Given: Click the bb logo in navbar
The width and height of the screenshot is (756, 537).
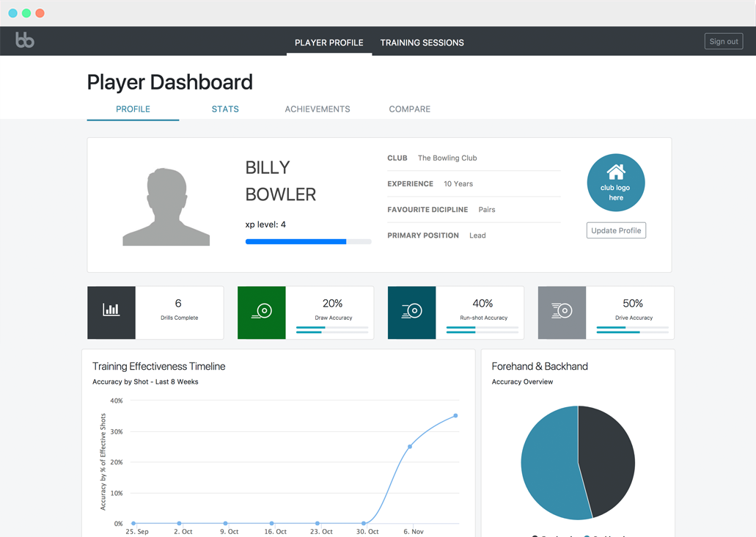Looking at the screenshot, I should point(25,40).
